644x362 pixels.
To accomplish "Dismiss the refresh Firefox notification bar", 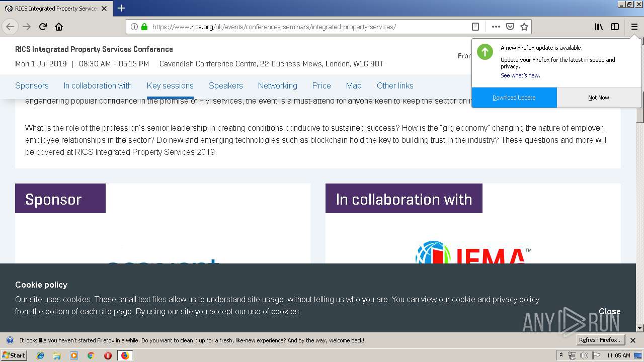I will [633, 340].
